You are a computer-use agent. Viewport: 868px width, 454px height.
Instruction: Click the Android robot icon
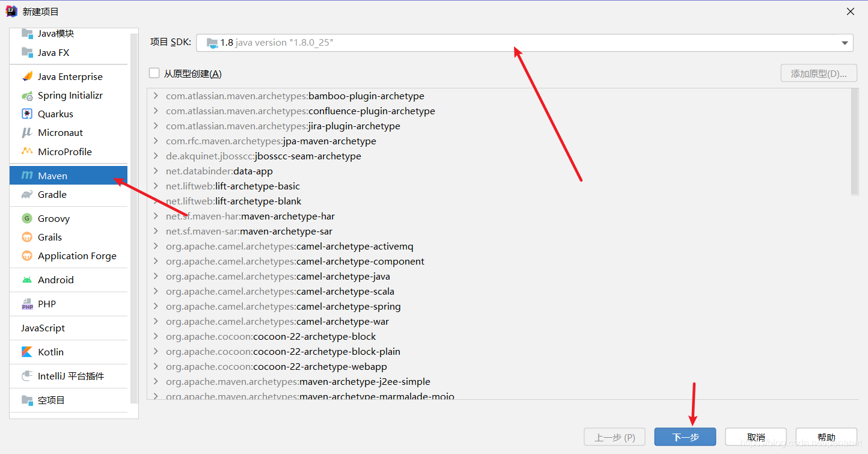point(27,280)
